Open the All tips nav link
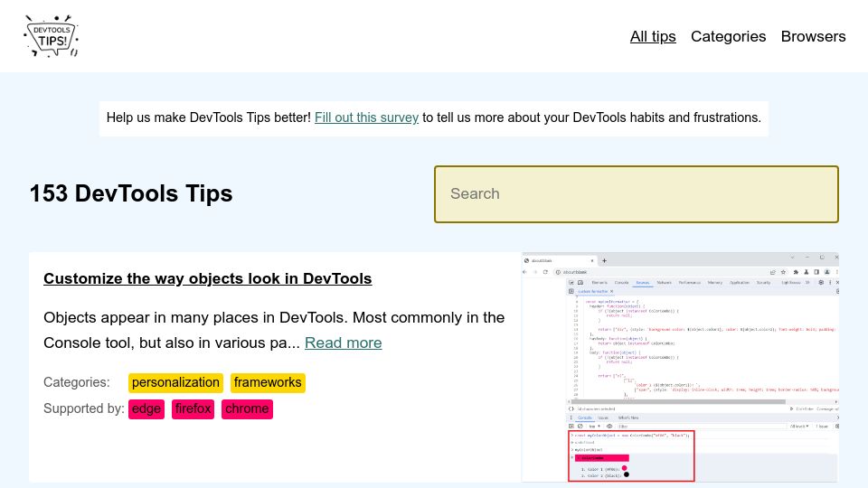Screen dimensions: 868x488 tap(653, 36)
